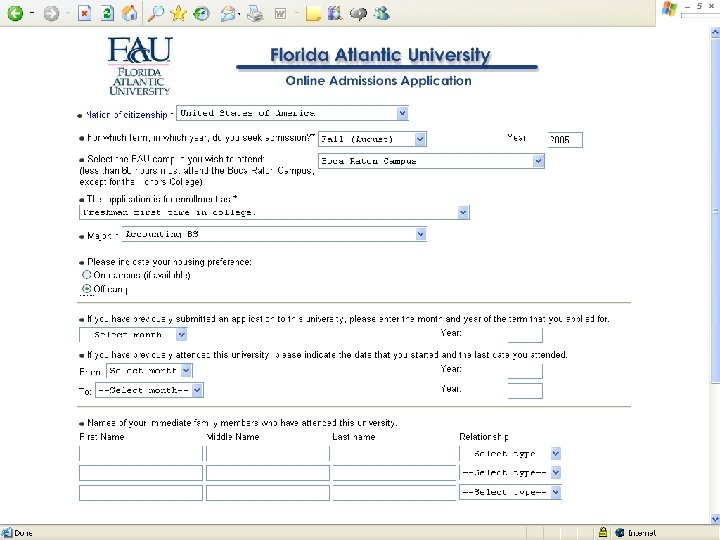Launch Messenger with the people icon
Screen dimensions: 720x540
point(382,13)
